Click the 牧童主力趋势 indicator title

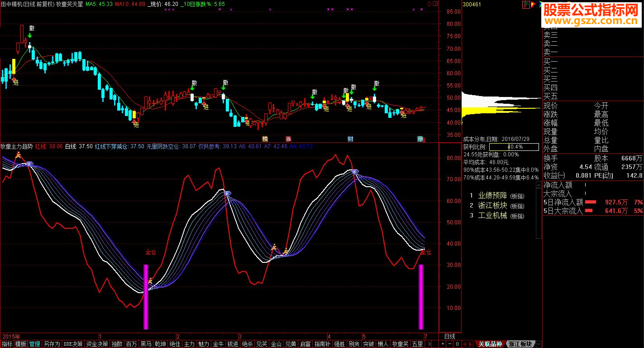[x=17, y=146]
